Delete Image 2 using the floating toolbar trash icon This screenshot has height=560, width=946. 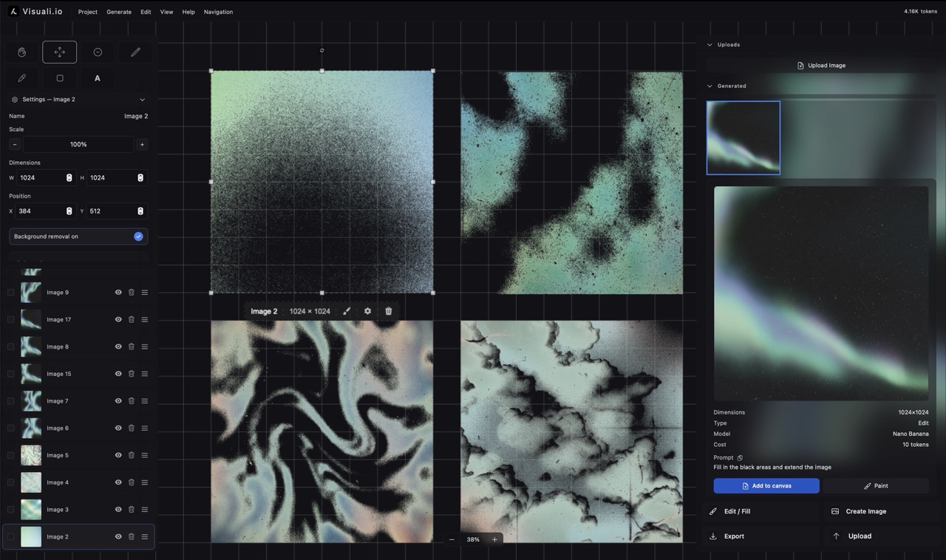point(388,311)
